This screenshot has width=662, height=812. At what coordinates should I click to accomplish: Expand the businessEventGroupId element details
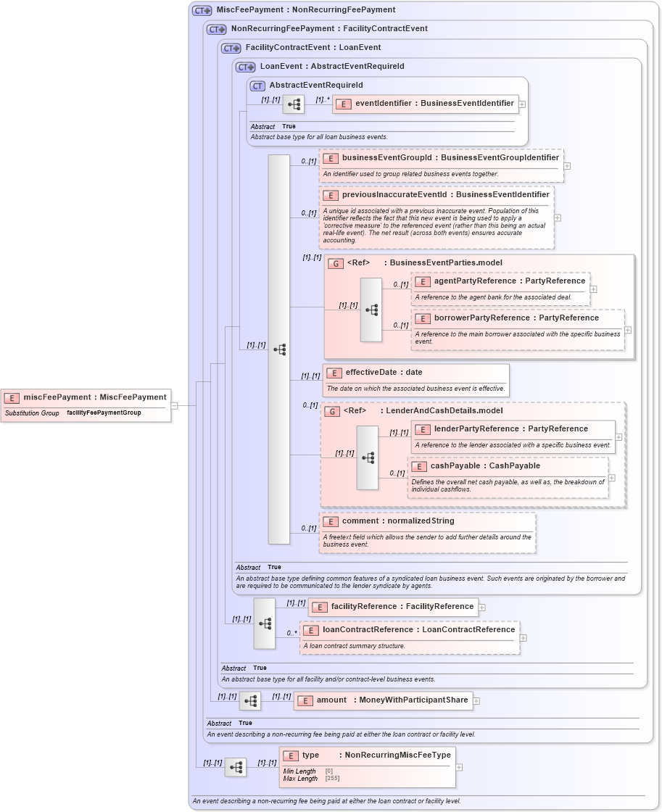pos(568,165)
